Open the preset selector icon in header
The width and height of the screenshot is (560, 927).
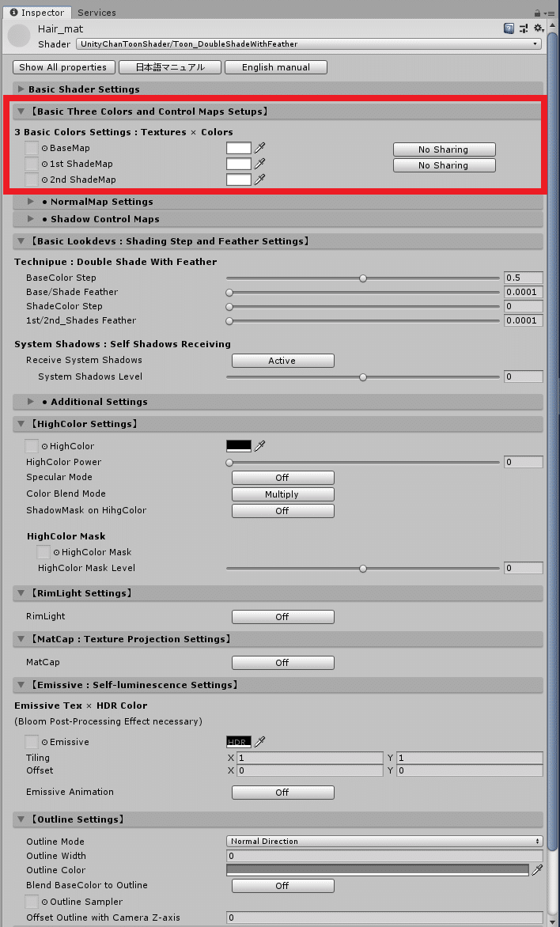pos(524,28)
